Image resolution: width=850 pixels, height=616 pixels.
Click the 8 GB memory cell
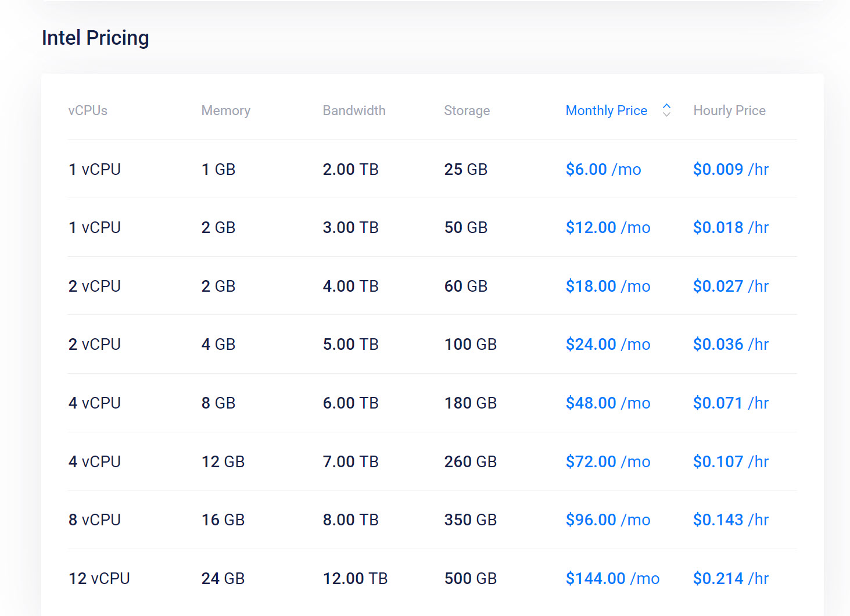pos(218,403)
